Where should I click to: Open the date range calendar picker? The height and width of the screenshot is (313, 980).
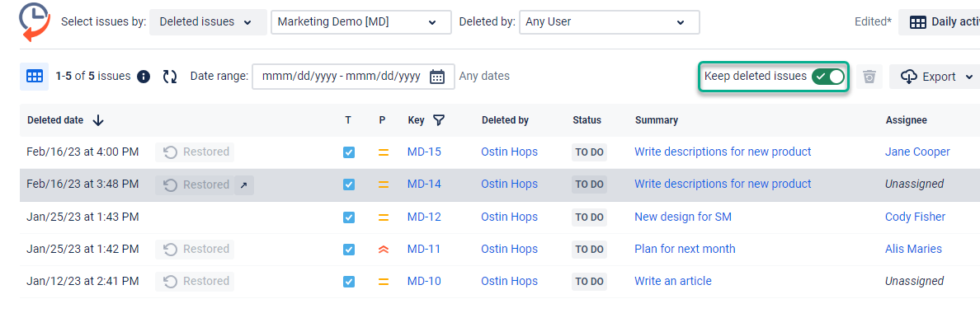coord(437,77)
